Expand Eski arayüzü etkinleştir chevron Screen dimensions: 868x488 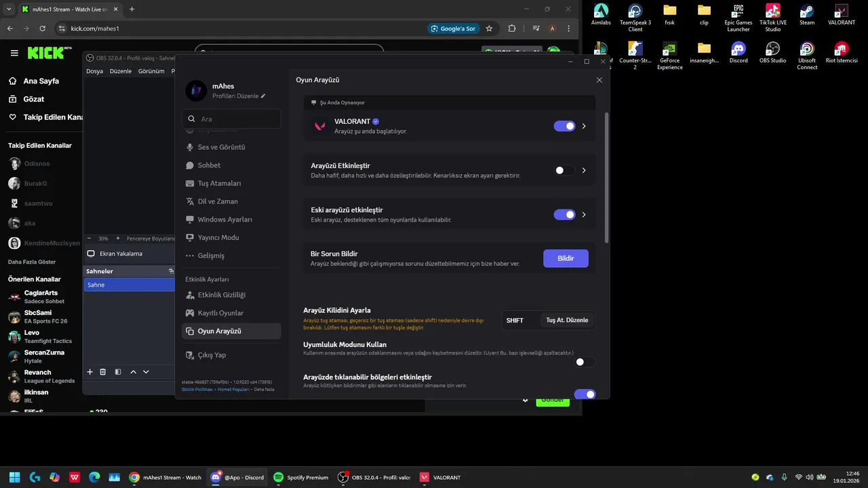tap(584, 214)
